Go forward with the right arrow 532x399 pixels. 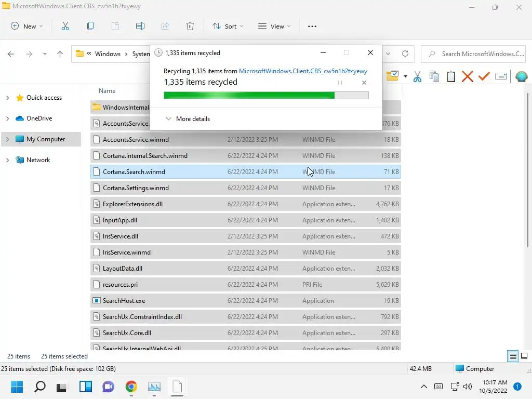click(29, 54)
